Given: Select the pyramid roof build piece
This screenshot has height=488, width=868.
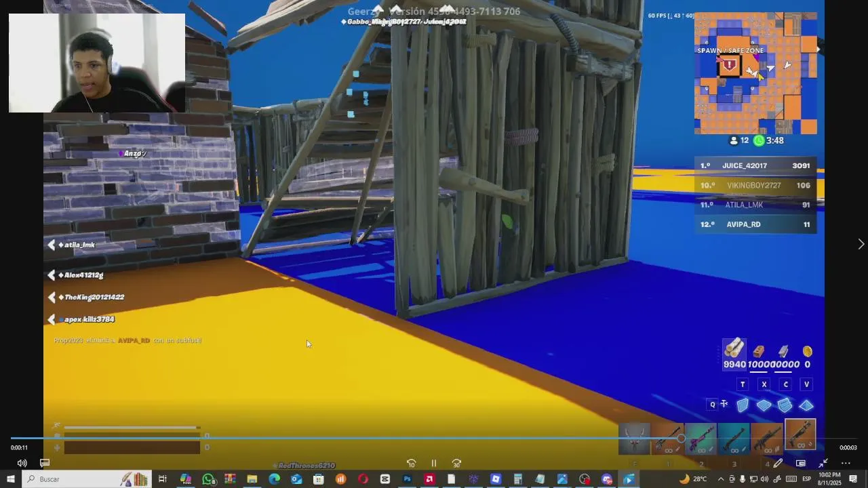Looking at the screenshot, I should click(x=806, y=405).
